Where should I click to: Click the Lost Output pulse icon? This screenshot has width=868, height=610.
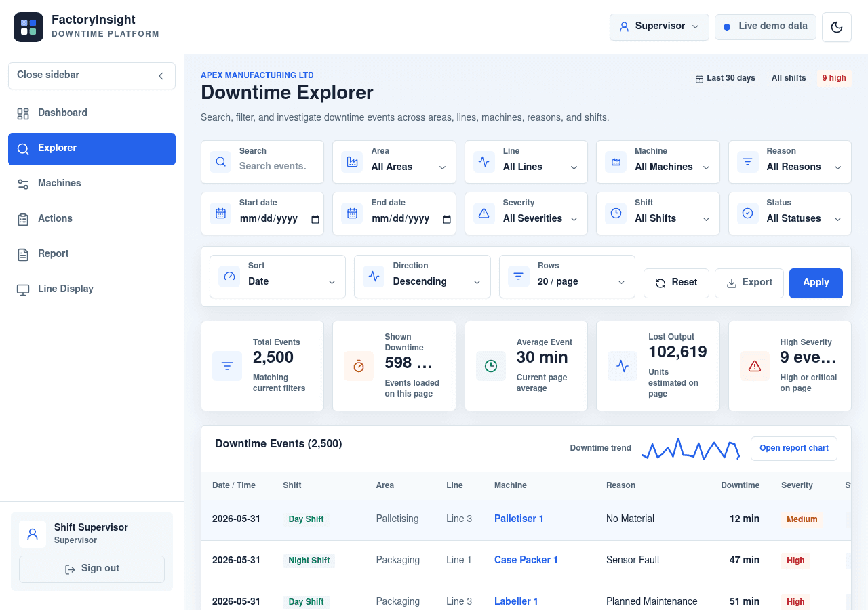[x=623, y=366]
